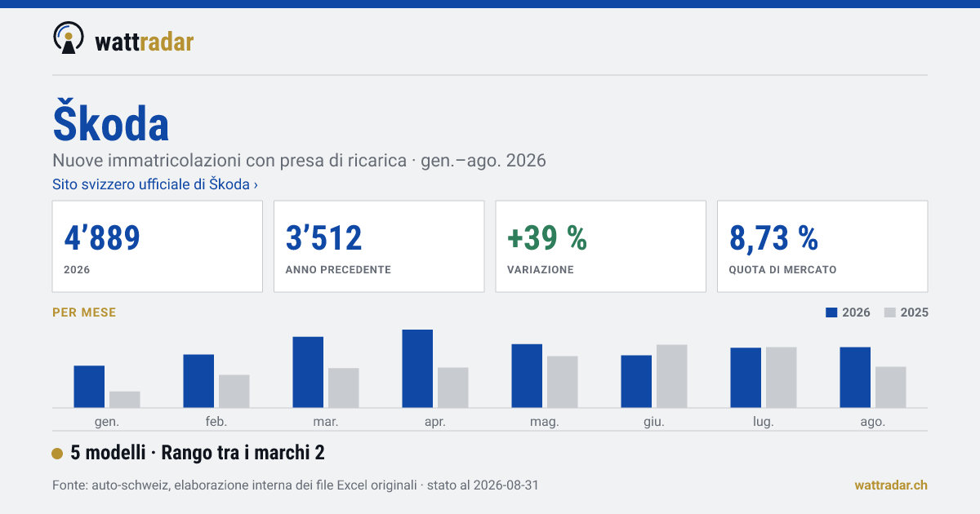Viewport: 980px width, 514px height.
Task: Click the QUOTA DI MERCATO label
Action: pyautogui.click(x=782, y=269)
